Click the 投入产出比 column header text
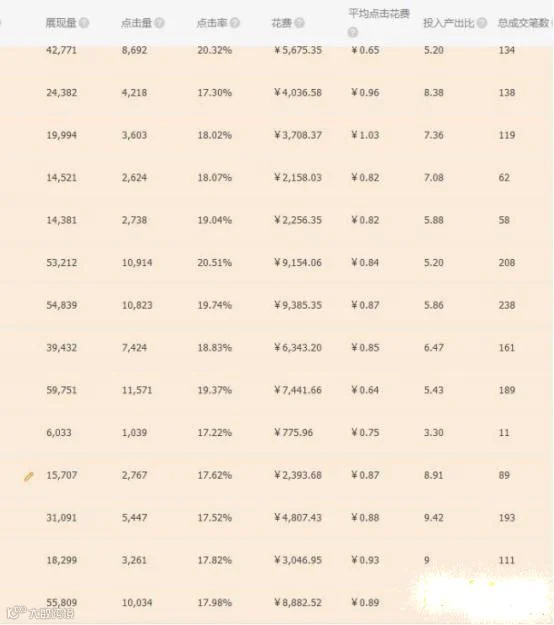 point(449,23)
